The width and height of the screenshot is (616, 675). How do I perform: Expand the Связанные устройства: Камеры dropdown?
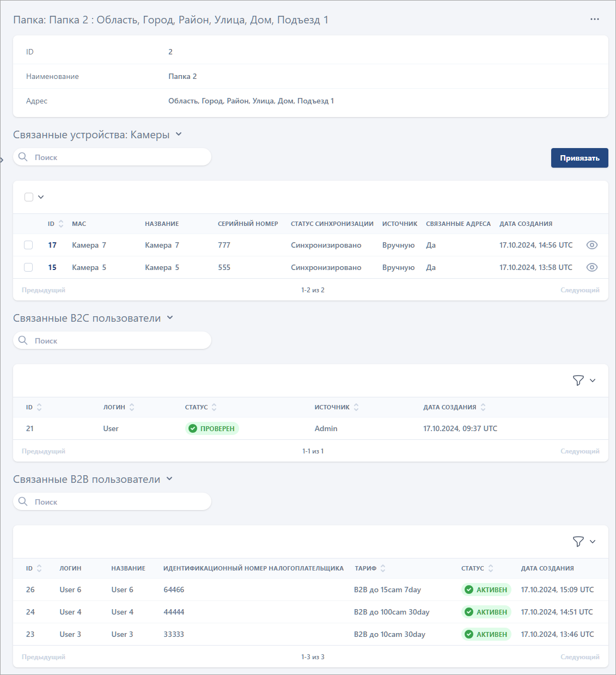pyautogui.click(x=179, y=134)
